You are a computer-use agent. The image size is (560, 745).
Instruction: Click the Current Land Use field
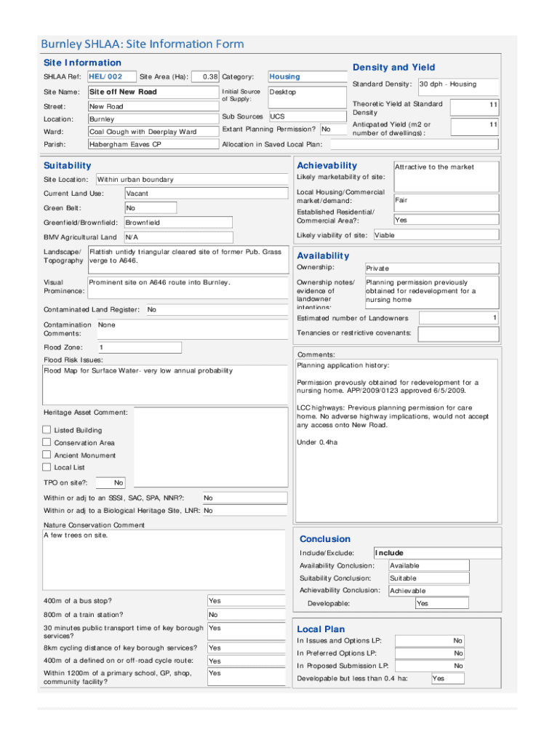point(177,194)
